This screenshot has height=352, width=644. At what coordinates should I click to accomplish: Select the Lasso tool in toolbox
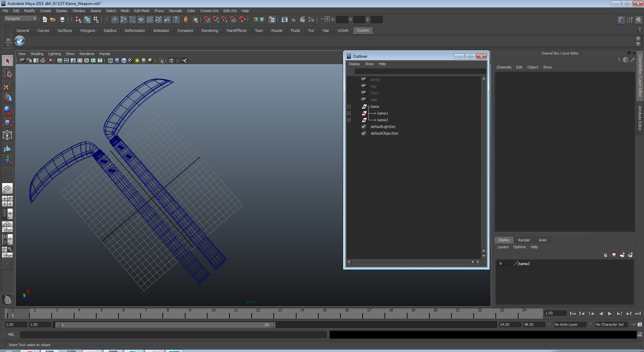point(7,73)
